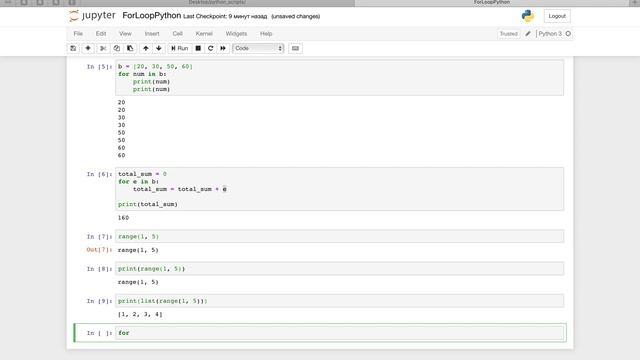Switch to the Desktop/python_scripts browser tab
640x360 pixels.
click(218, 2)
